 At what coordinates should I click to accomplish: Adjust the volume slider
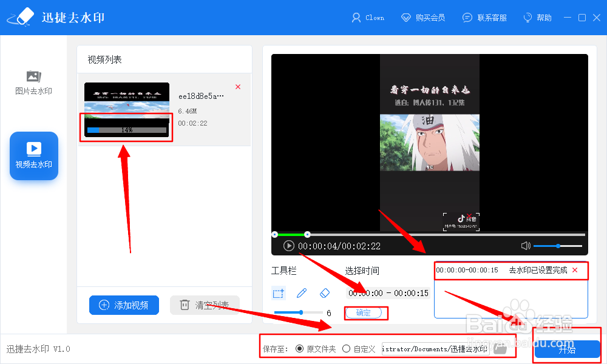pos(558,246)
